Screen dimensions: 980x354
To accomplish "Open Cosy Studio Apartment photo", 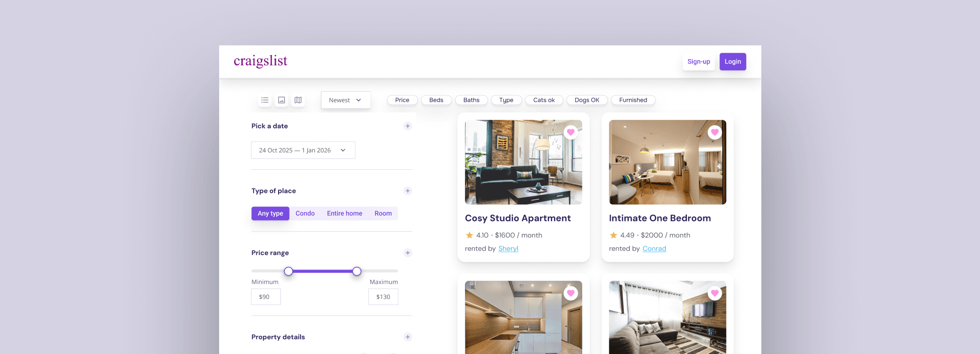I will 524,162.
